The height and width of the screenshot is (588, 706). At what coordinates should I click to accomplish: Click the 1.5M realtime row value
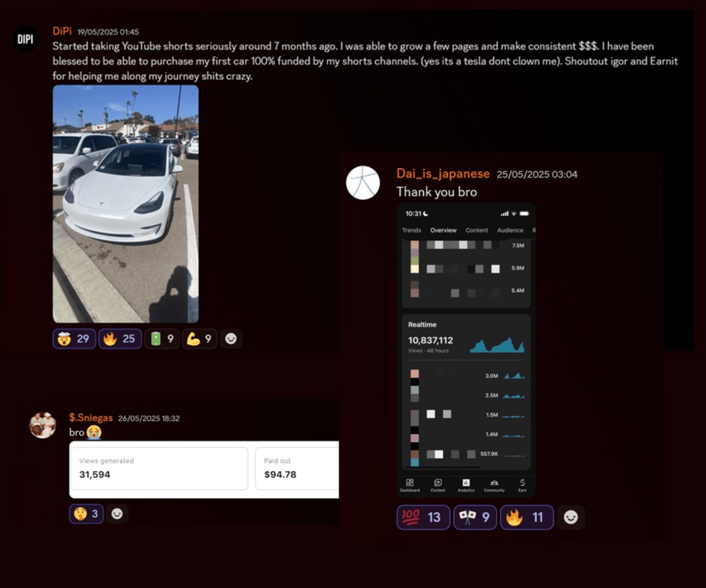point(492,415)
